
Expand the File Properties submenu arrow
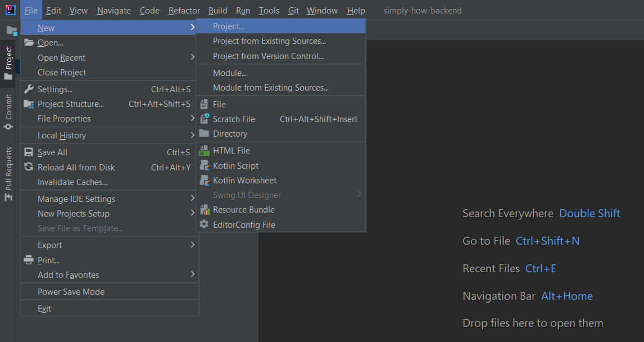(x=192, y=118)
